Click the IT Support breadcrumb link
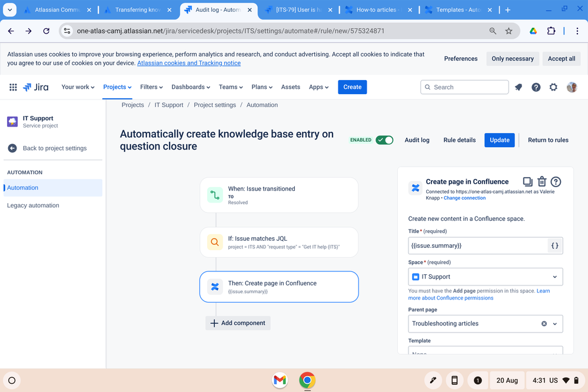The width and height of the screenshot is (588, 392). click(169, 105)
